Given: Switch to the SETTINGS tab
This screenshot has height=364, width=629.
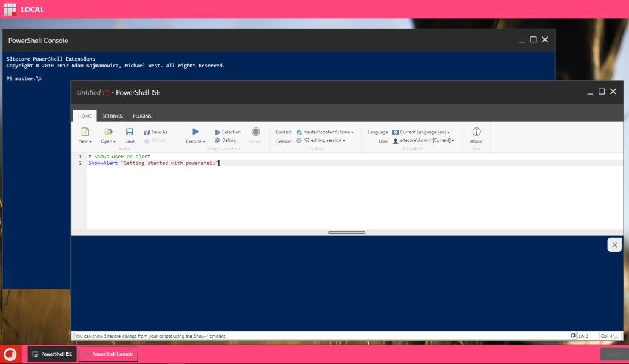Looking at the screenshot, I should [113, 116].
